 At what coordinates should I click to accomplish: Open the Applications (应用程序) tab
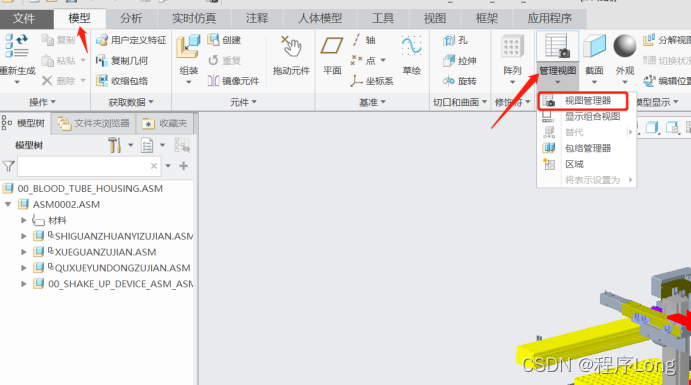point(550,19)
